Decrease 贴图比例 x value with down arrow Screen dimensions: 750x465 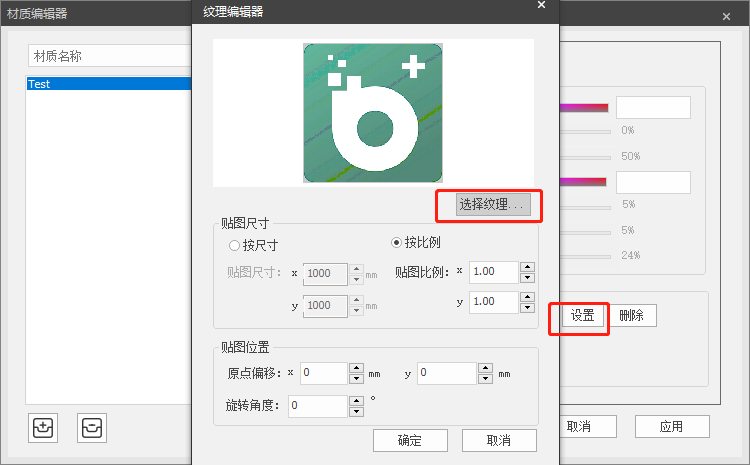[x=527, y=277]
